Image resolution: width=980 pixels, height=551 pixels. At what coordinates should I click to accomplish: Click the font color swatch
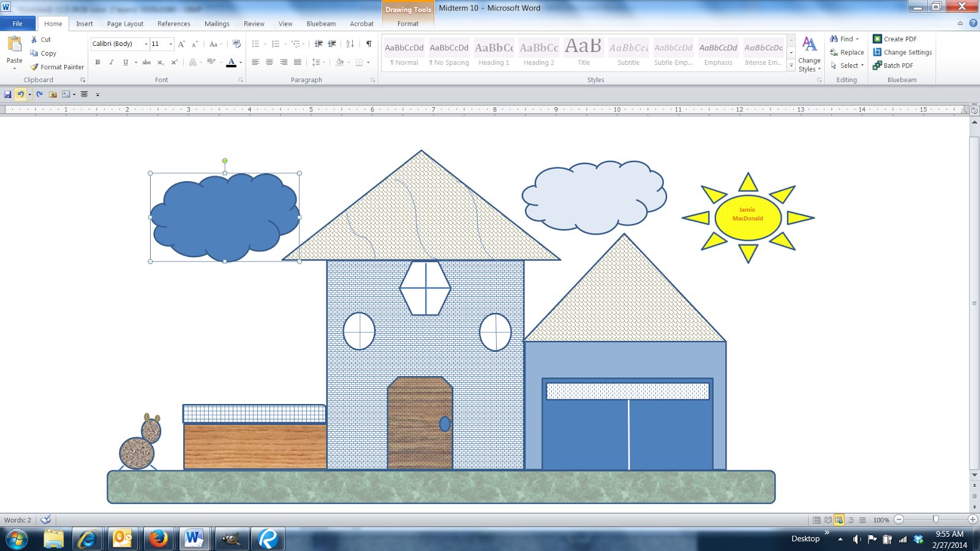[232, 62]
